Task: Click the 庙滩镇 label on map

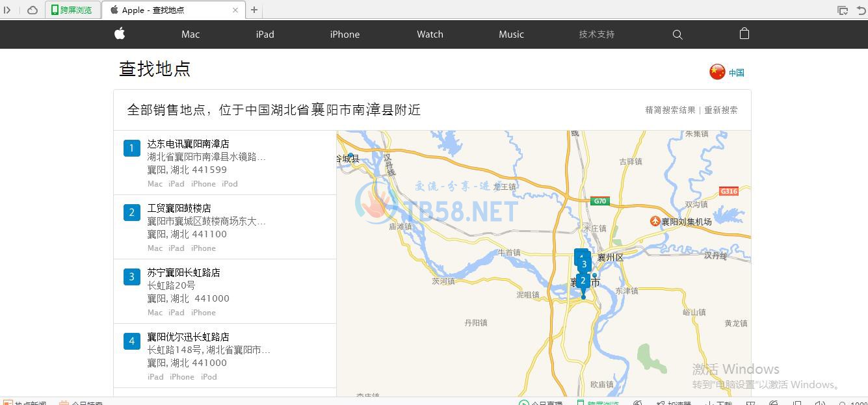Action: [401, 227]
